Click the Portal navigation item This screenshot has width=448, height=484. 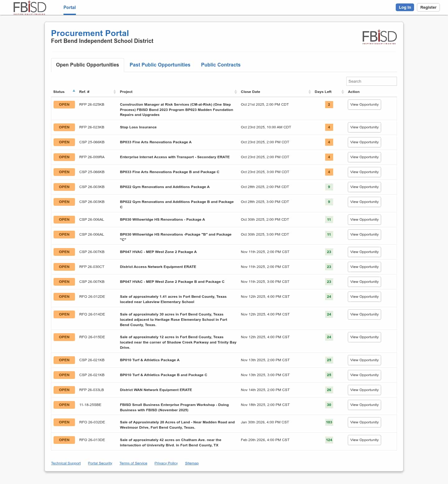tap(69, 7)
